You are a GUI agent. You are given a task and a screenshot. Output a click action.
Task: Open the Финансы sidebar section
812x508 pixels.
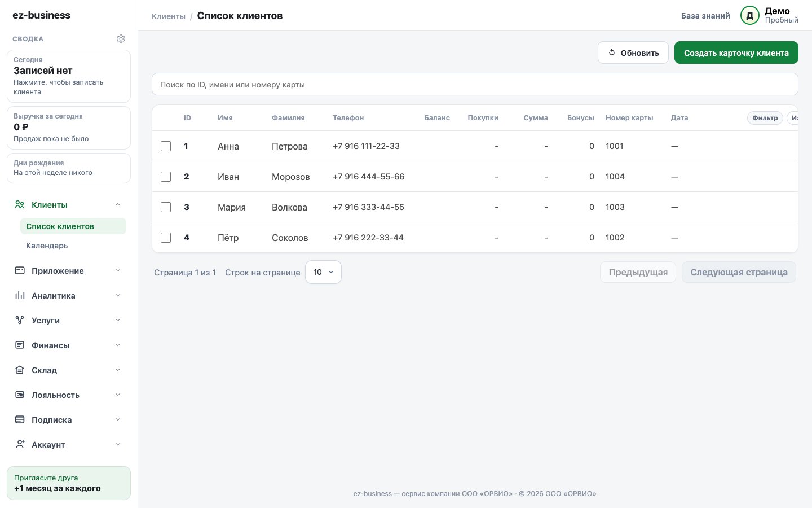tap(69, 345)
